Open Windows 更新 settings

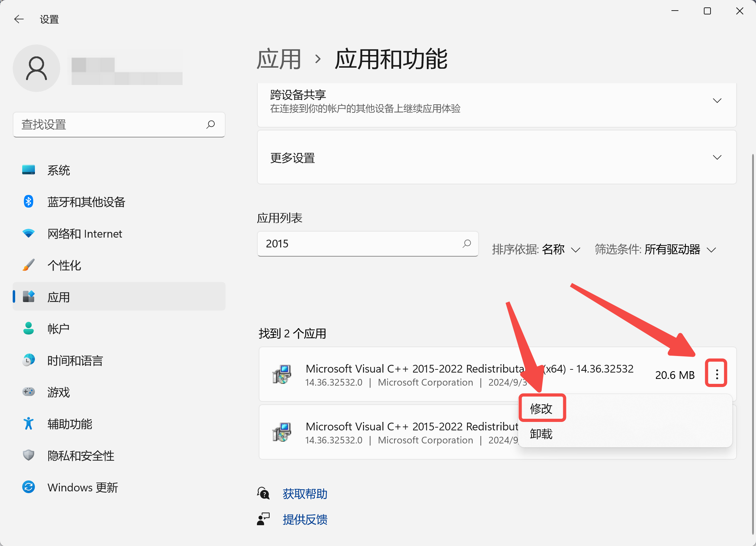(x=119, y=487)
